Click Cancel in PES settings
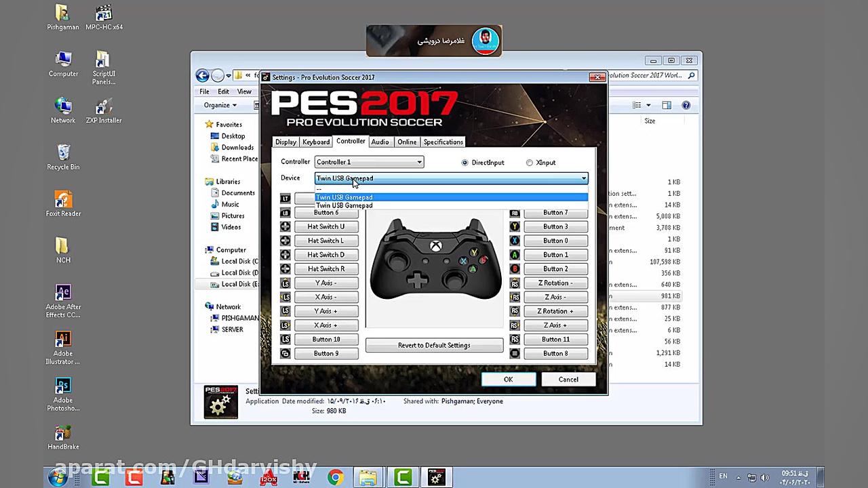The width and height of the screenshot is (868, 488). 568,380
